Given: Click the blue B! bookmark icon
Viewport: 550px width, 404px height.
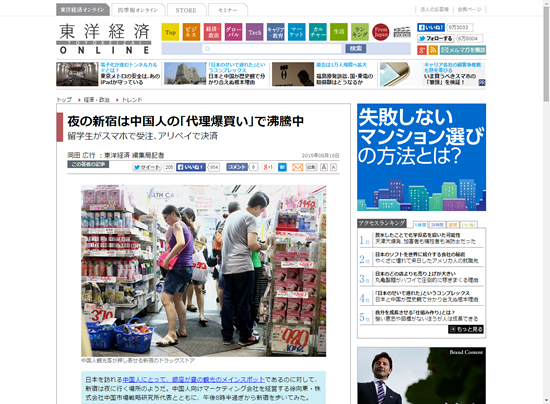Looking at the screenshot, I should pyautogui.click(x=282, y=167).
